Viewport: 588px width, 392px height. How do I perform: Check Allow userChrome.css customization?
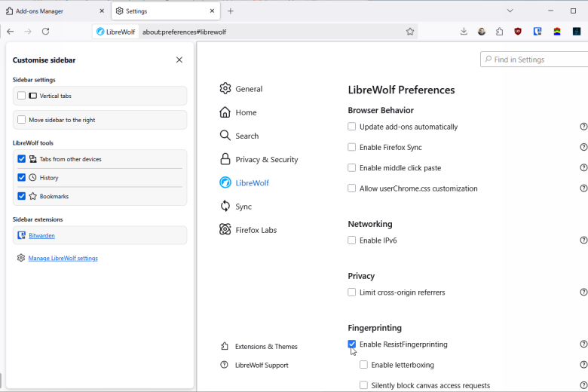pyautogui.click(x=352, y=188)
